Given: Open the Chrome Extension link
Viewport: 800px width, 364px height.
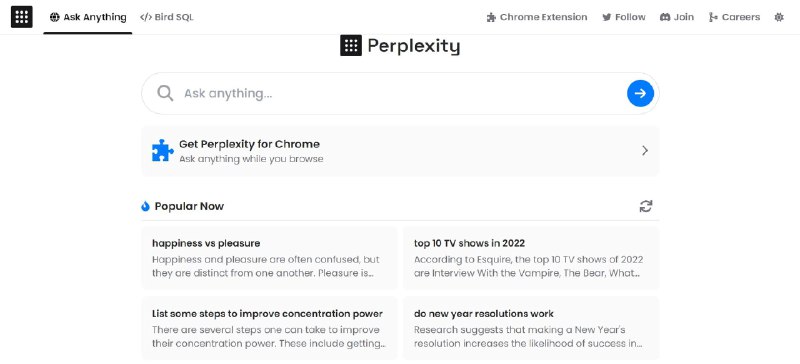Looking at the screenshot, I should click(x=537, y=17).
